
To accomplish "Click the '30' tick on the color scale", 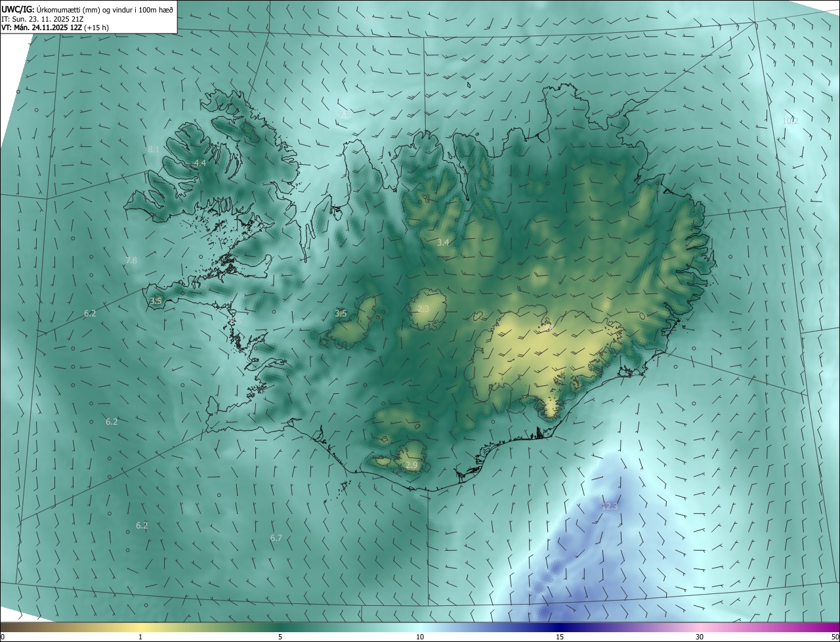I will pos(700,637).
